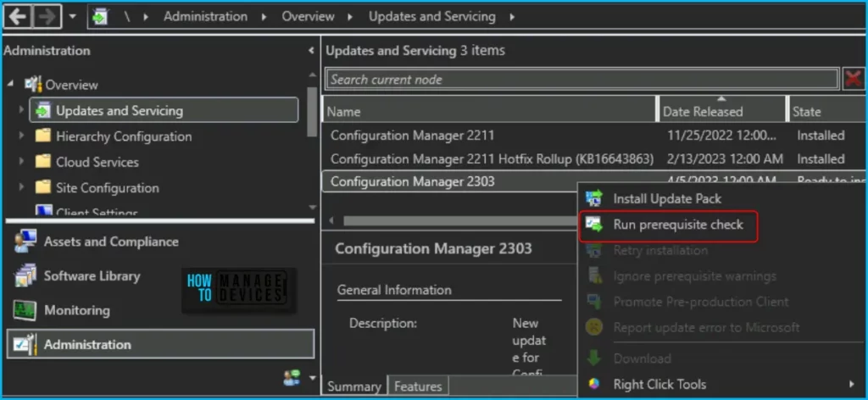Choose Install Update Pack from context menu

(x=667, y=198)
